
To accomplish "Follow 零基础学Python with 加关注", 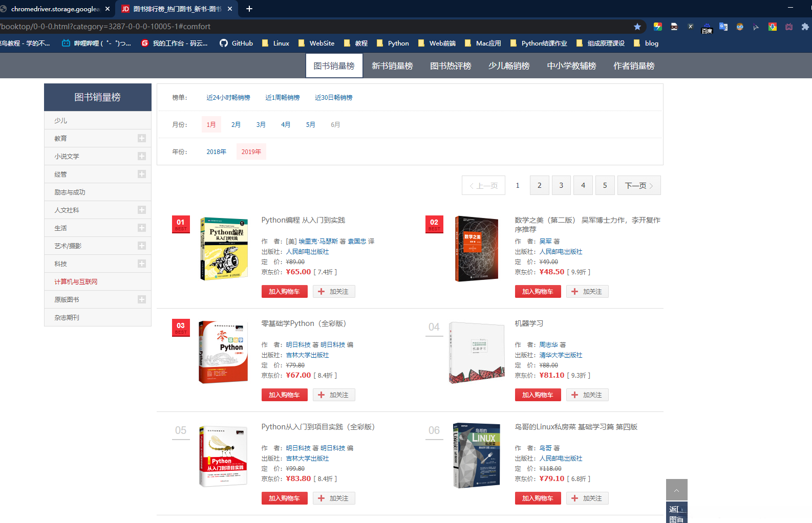I will click(x=334, y=395).
